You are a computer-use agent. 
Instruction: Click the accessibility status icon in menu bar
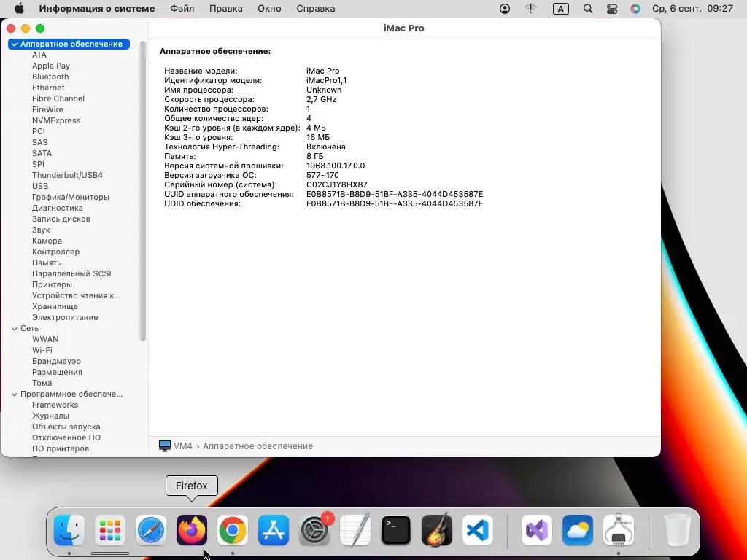point(531,9)
